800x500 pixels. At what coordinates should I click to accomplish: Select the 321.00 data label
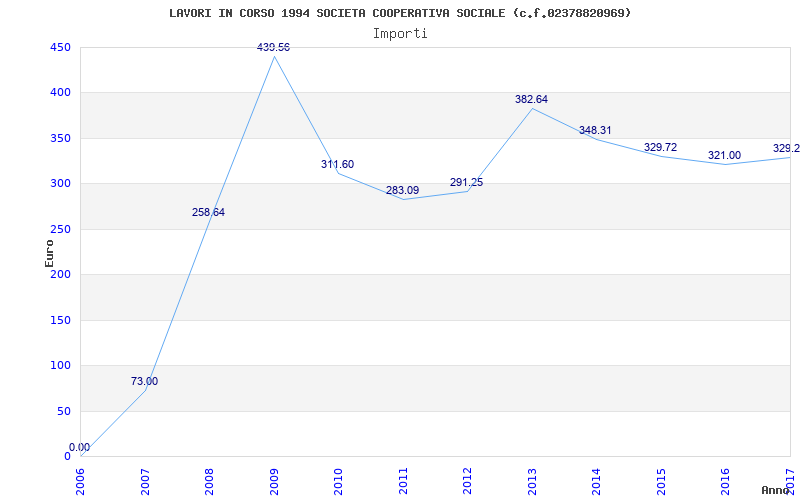click(724, 156)
